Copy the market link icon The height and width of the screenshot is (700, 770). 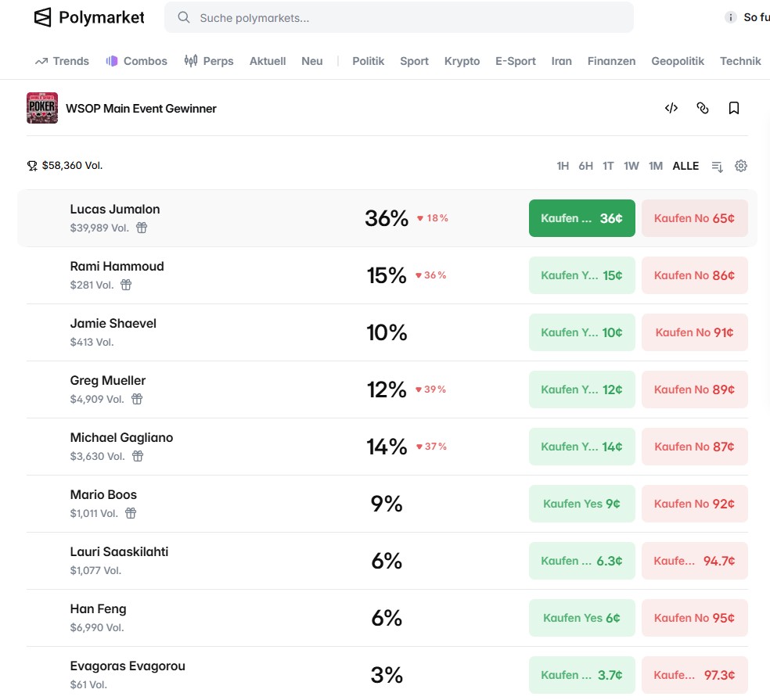pyautogui.click(x=703, y=108)
